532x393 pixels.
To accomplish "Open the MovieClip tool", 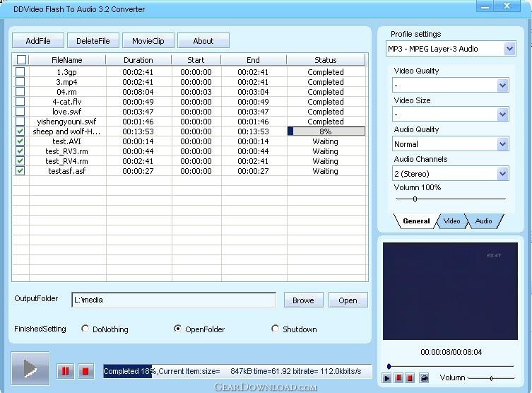I will (148, 41).
